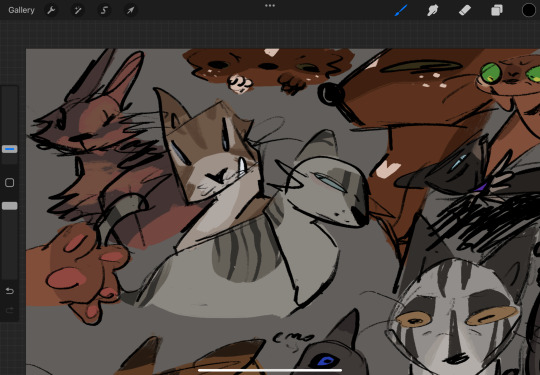Image resolution: width=540 pixels, height=375 pixels.
Task: Select the Eraser tool
Action: [465, 10]
